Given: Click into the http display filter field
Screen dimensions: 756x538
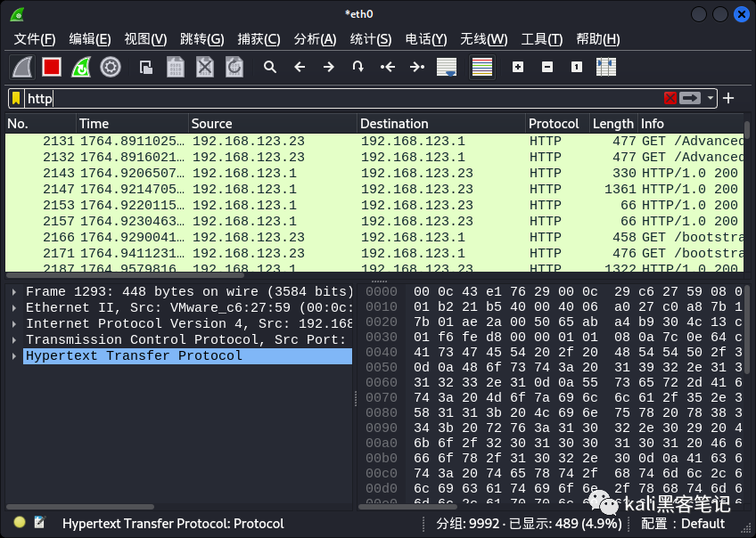Looking at the screenshot, I should 343,98.
